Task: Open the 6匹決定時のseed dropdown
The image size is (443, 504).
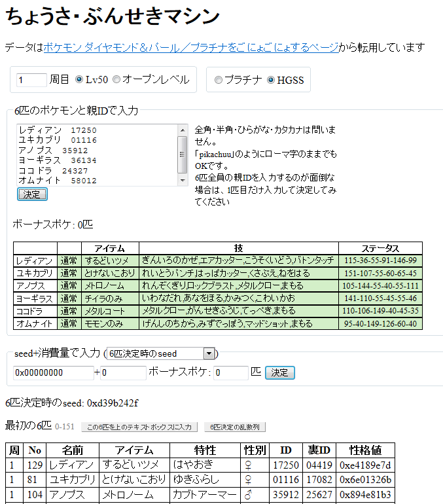Action: tap(160, 353)
